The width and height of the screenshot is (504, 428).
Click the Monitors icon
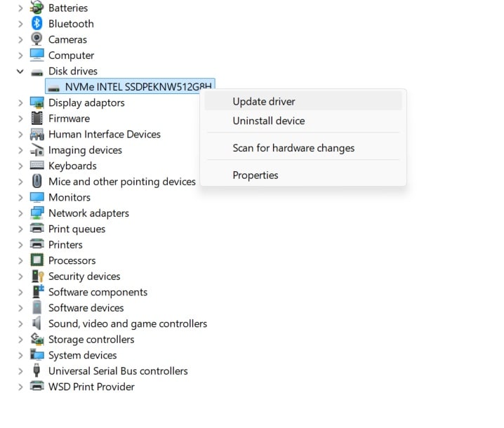[x=37, y=197]
